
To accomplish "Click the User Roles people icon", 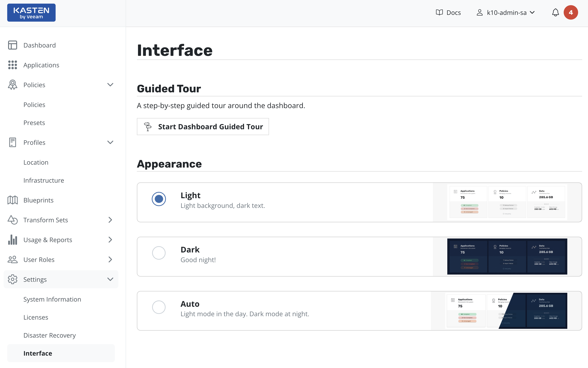I will (12, 259).
